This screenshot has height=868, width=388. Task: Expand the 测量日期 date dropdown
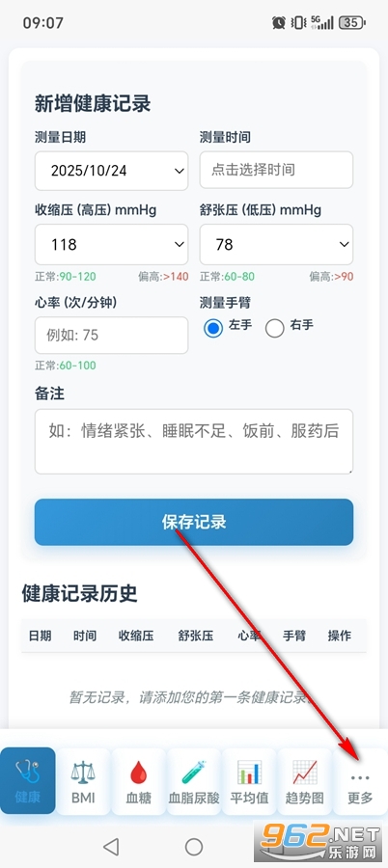tap(111, 171)
